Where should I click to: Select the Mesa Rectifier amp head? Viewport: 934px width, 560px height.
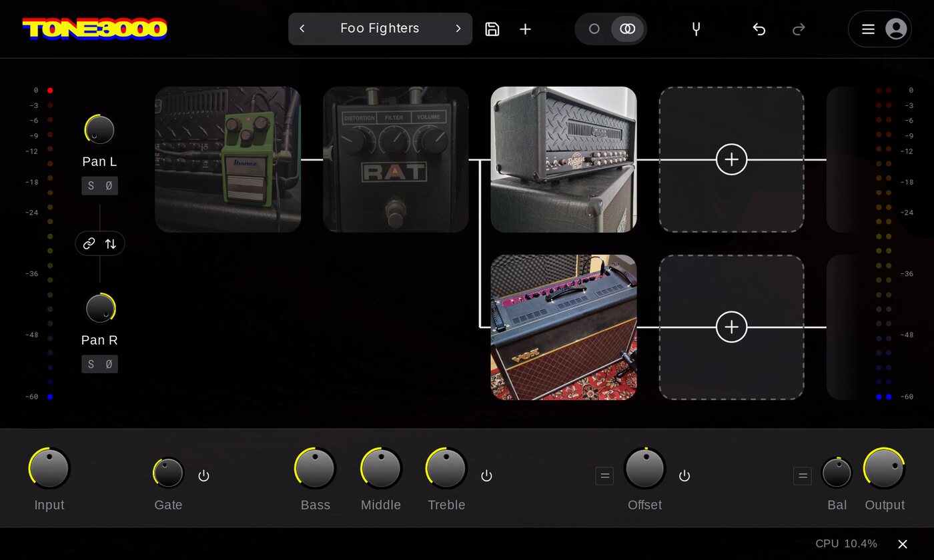point(564,159)
